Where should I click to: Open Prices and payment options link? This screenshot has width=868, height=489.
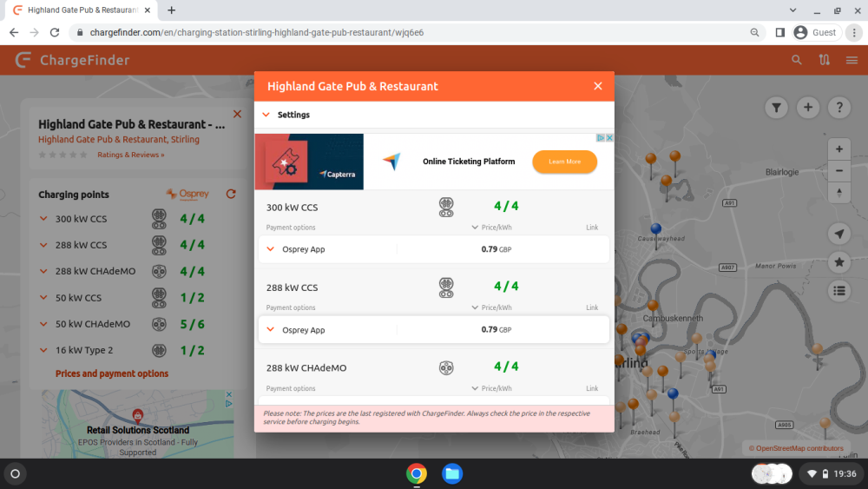(112, 373)
